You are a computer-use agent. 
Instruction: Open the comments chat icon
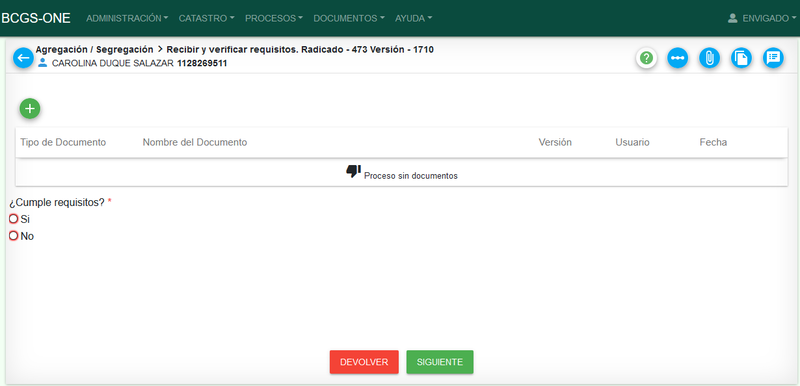pyautogui.click(x=773, y=58)
